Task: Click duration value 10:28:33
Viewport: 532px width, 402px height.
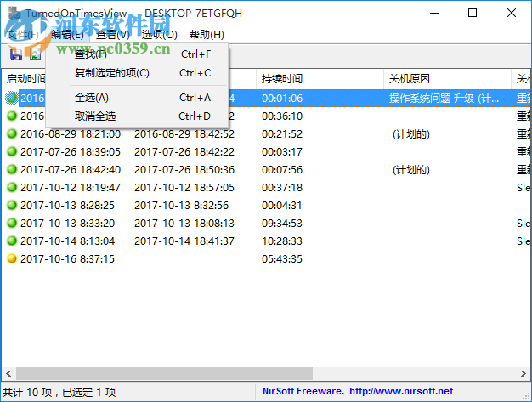Action: point(282,241)
